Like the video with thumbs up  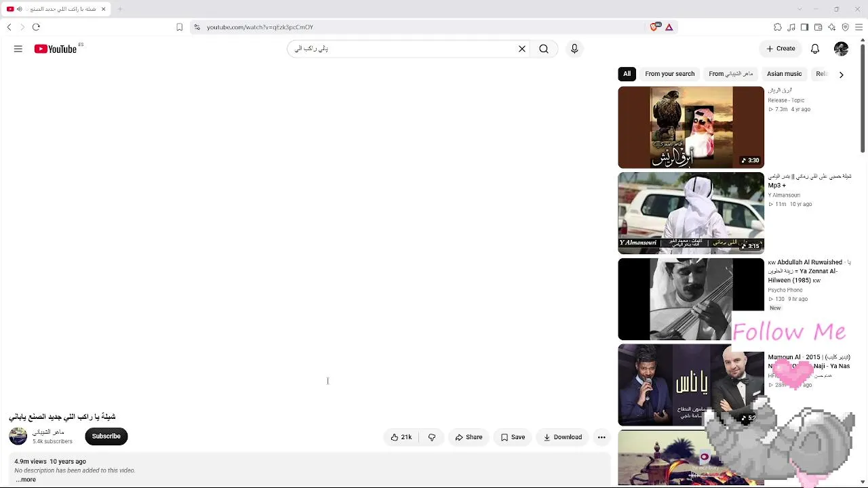point(401,437)
